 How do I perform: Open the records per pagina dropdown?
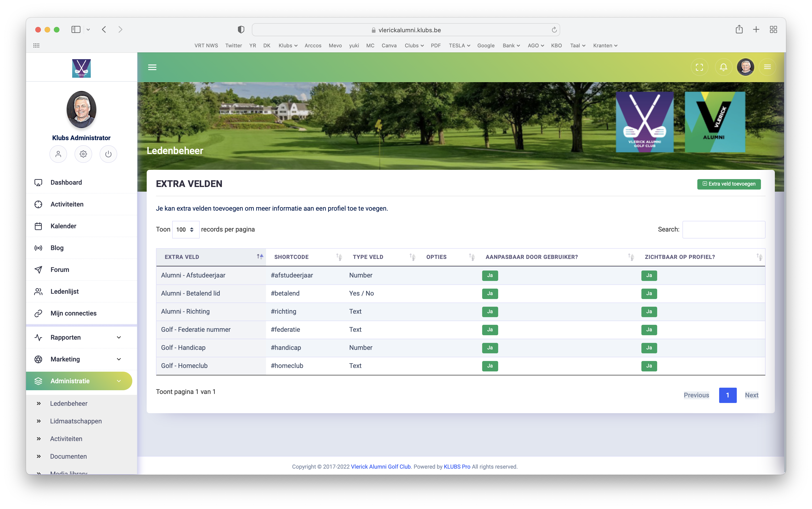185,230
